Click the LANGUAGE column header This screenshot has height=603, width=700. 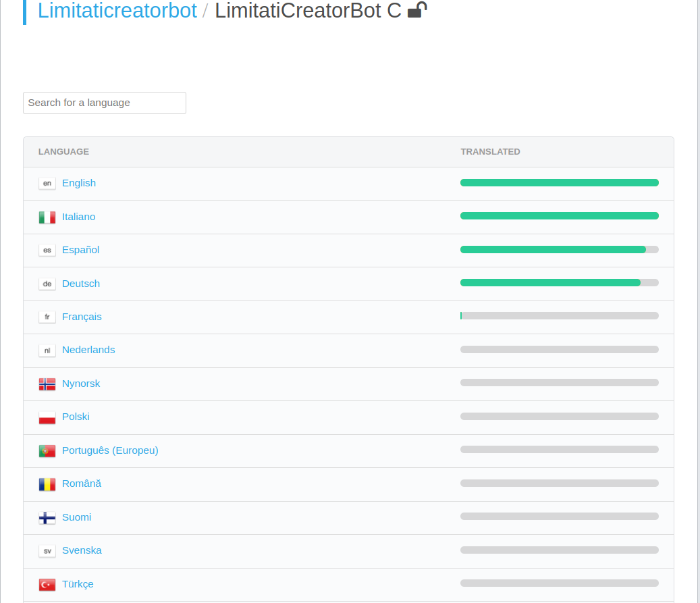point(63,152)
